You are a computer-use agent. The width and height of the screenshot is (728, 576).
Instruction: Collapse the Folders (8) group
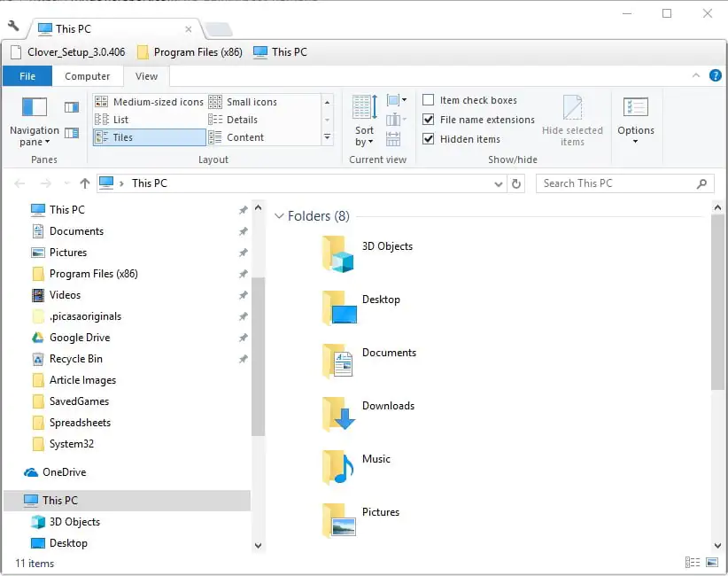pyautogui.click(x=279, y=216)
